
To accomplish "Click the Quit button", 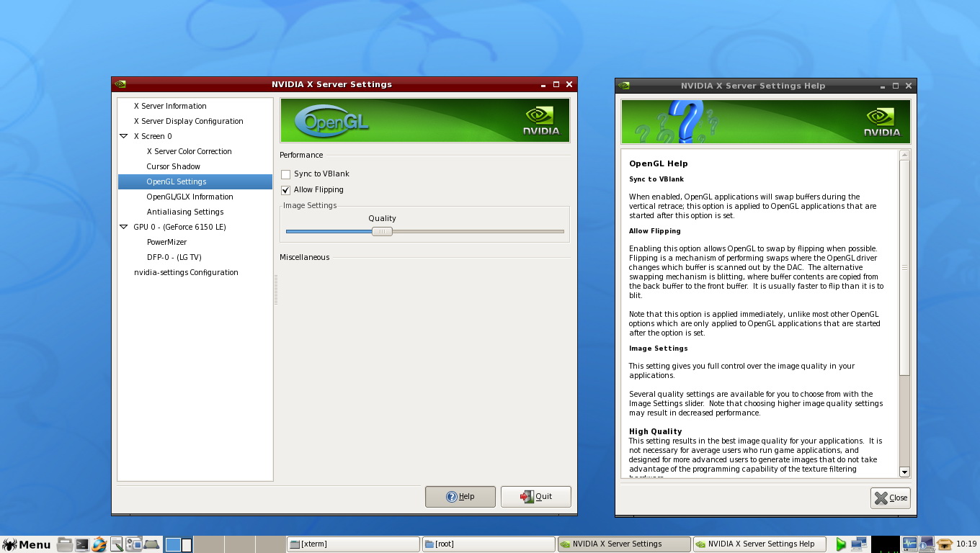I will coord(536,497).
